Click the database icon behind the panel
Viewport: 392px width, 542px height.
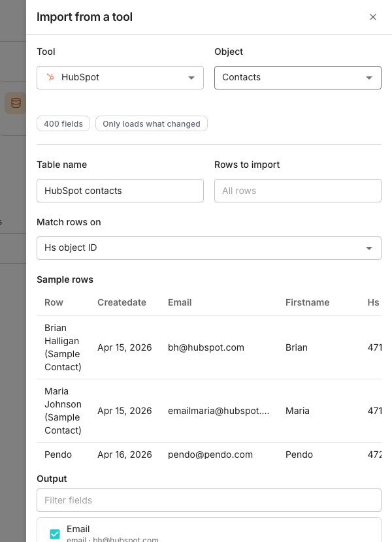[x=16, y=103]
